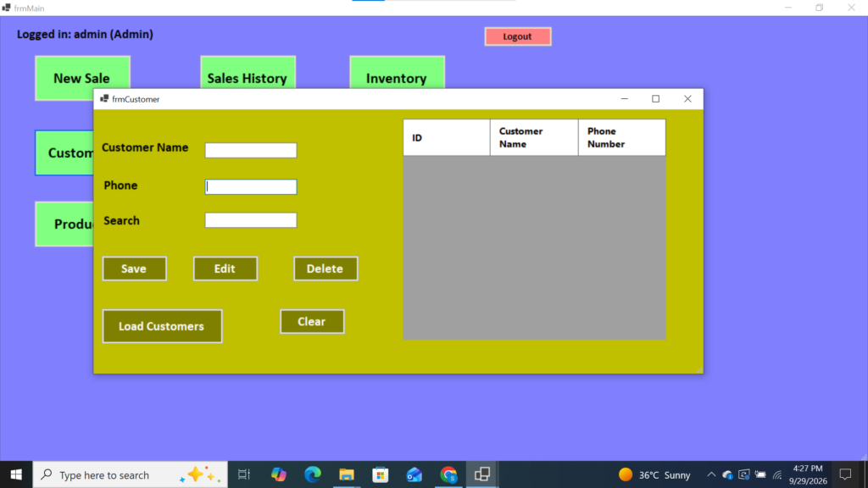Open File Explorer from the taskbar
The height and width of the screenshot is (488, 868).
(347, 474)
